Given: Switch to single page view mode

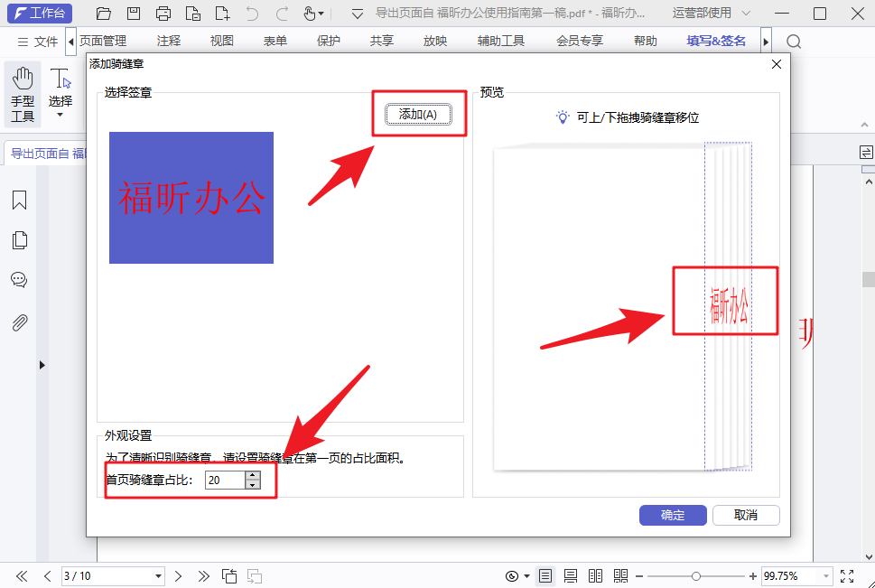Looking at the screenshot, I should pyautogui.click(x=545, y=575).
